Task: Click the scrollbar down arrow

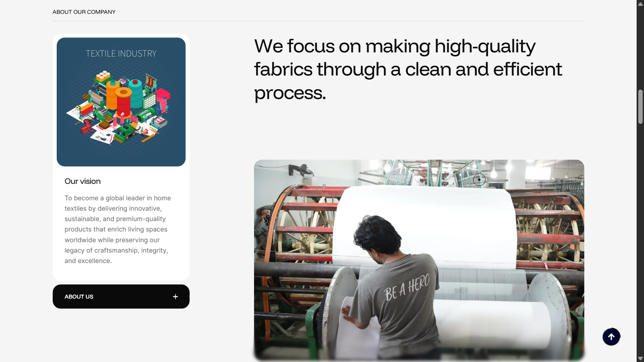Action: [x=640, y=358]
